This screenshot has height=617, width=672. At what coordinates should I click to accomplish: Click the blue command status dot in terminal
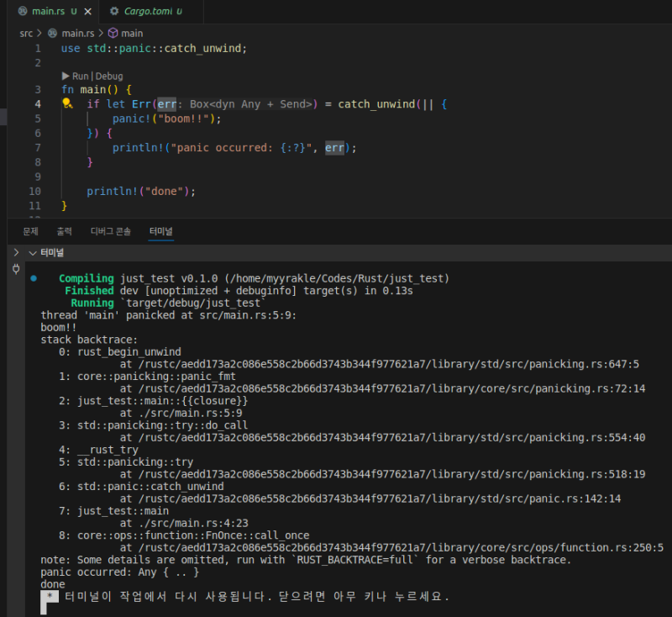tap(33, 278)
